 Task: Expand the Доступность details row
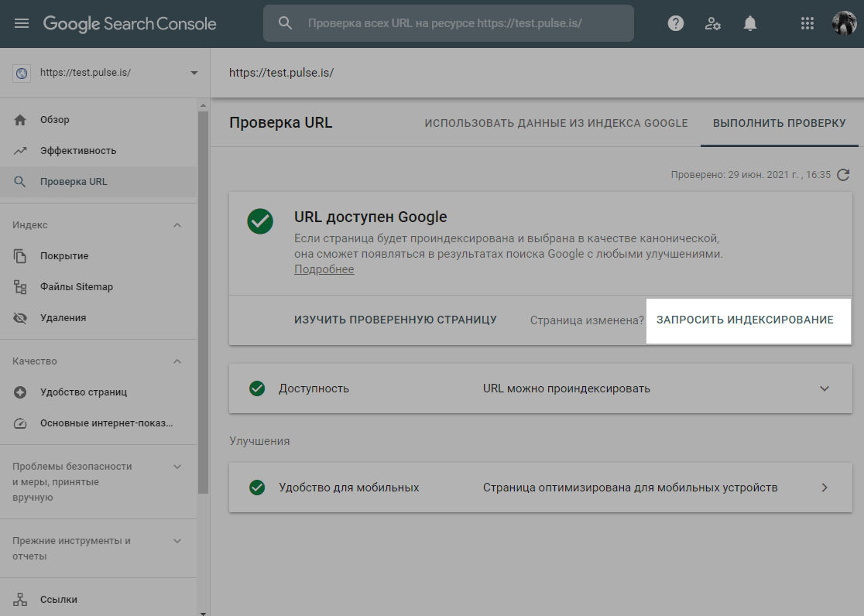[824, 388]
